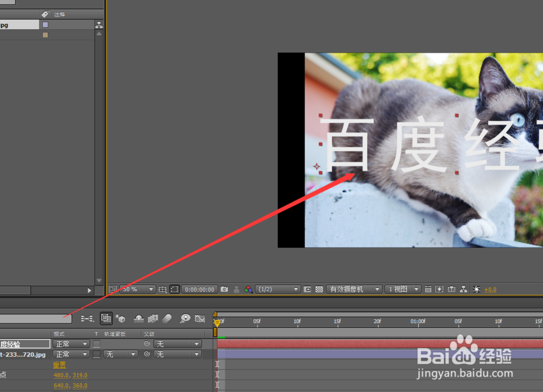Image resolution: width=543 pixels, height=392 pixels.
Task: Click the purple jpg layer duration bar
Action: pos(380,354)
